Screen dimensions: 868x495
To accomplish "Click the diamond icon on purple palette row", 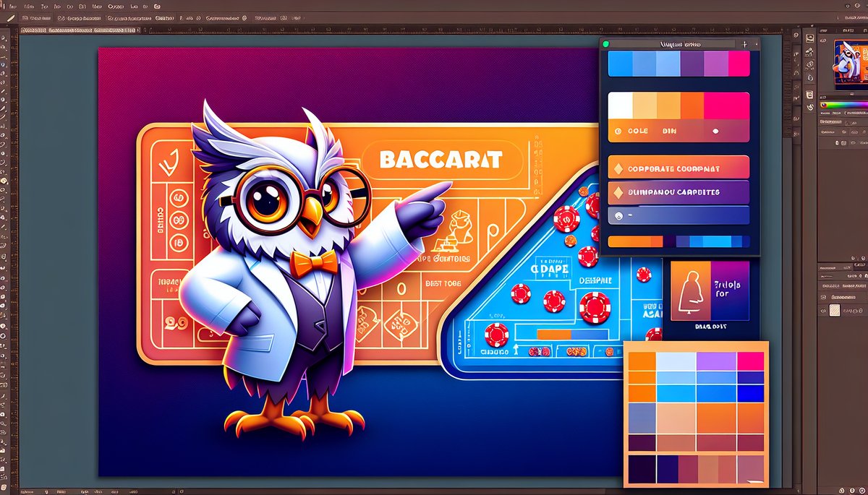I will (618, 193).
